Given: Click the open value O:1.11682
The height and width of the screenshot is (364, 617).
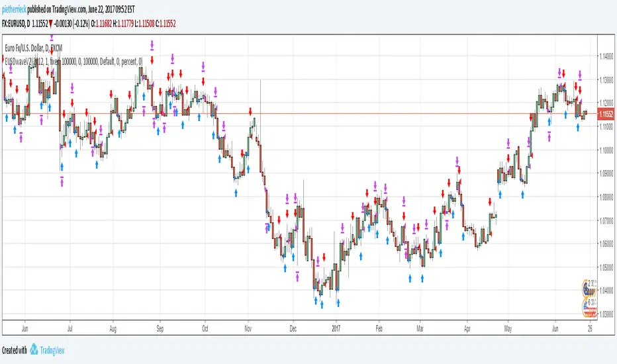Looking at the screenshot, I should pyautogui.click(x=101, y=24).
